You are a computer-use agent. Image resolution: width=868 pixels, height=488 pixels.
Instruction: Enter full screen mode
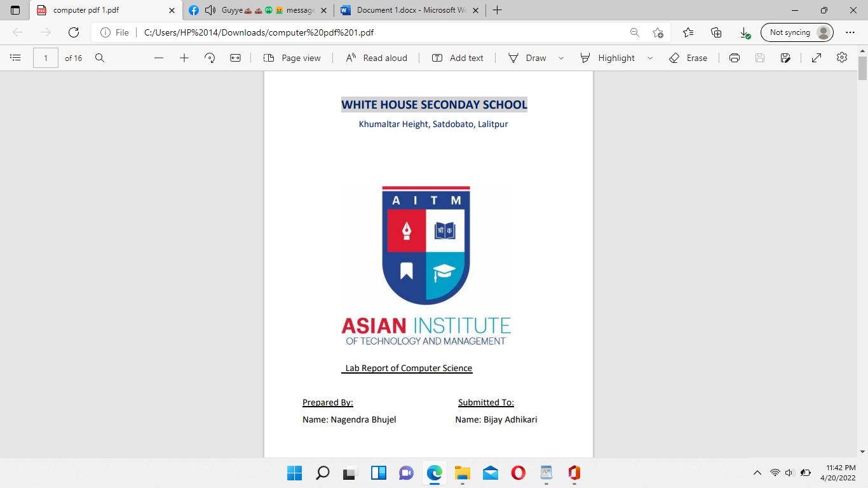[x=817, y=58]
